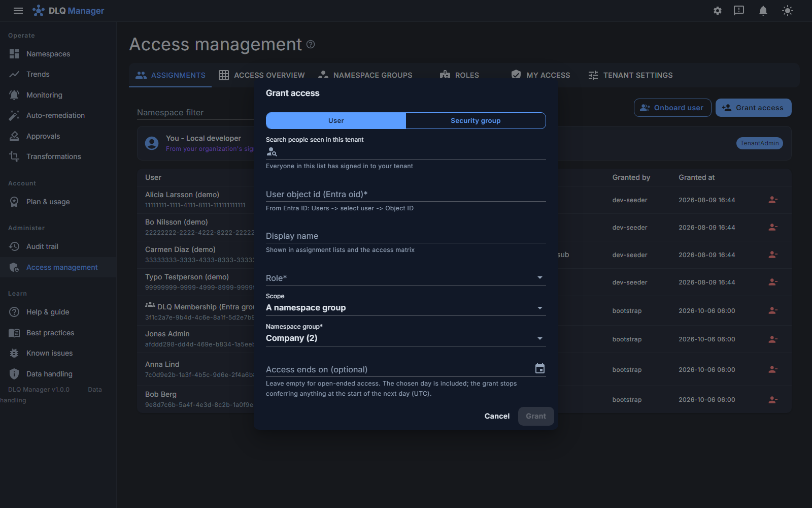Open Plan & usage page
812x508 pixels.
pyautogui.click(x=58, y=202)
